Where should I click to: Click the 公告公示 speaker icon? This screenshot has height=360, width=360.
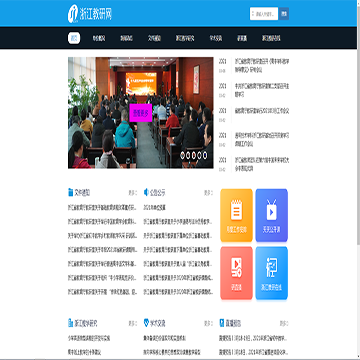point(146,192)
